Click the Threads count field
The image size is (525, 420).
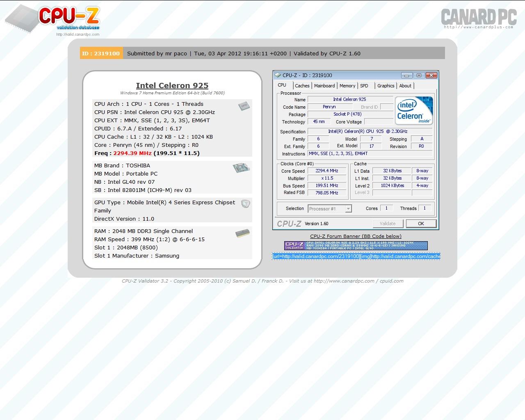(425, 208)
